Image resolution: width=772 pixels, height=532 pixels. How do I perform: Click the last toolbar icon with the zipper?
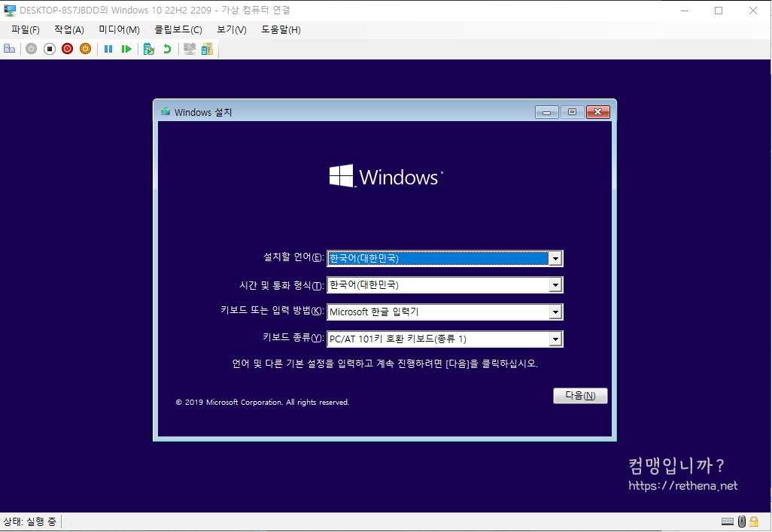tap(207, 49)
